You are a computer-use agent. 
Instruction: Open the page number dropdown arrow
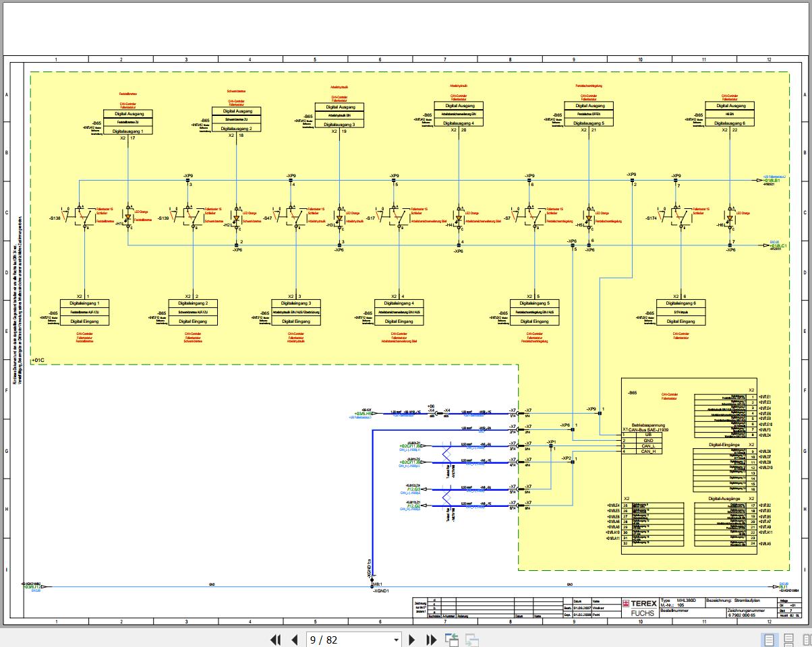(396, 640)
